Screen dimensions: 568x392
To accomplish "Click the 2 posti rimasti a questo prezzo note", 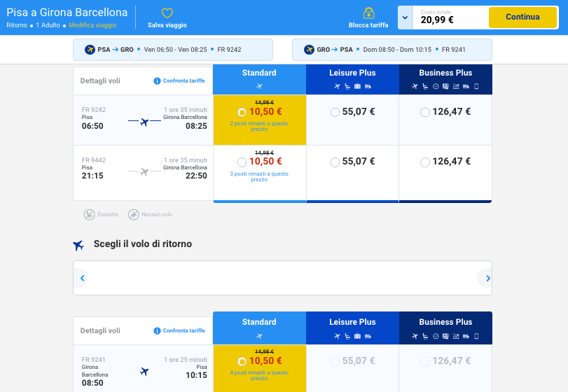I will tap(259, 126).
